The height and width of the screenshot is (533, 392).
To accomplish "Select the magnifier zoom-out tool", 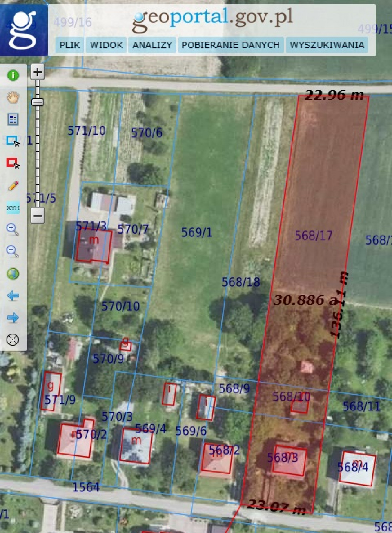I will [x=13, y=252].
